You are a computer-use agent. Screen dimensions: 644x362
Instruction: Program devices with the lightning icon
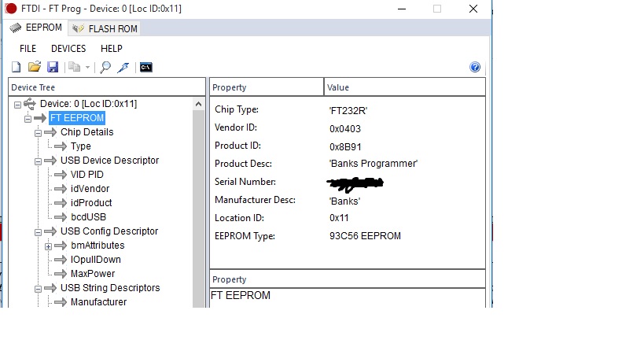[x=123, y=67]
